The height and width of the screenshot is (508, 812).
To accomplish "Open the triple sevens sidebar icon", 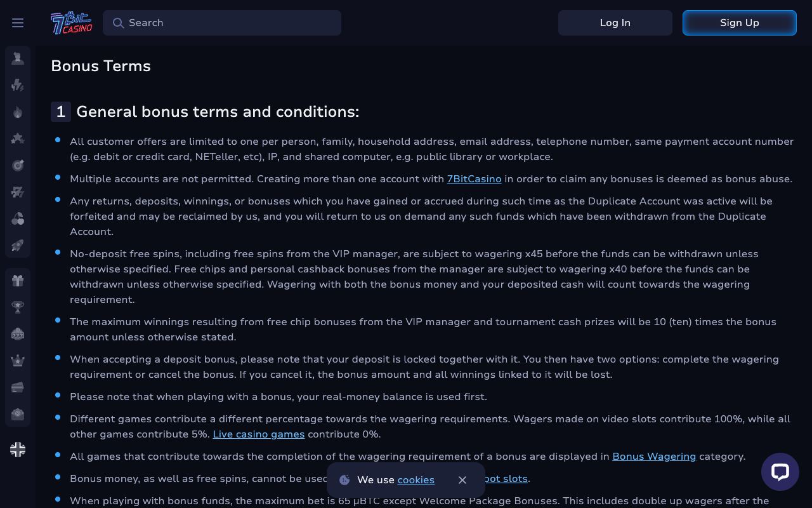I will coord(18,192).
